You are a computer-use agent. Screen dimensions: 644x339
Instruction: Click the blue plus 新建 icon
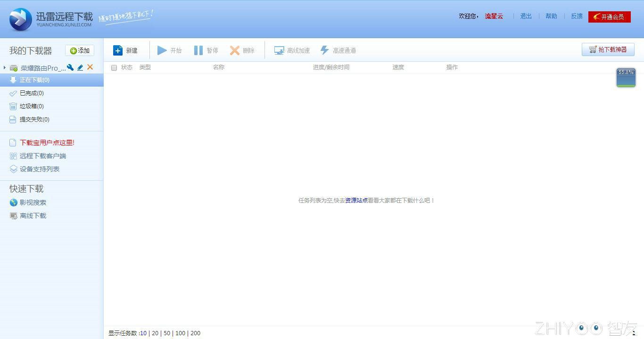coord(118,50)
